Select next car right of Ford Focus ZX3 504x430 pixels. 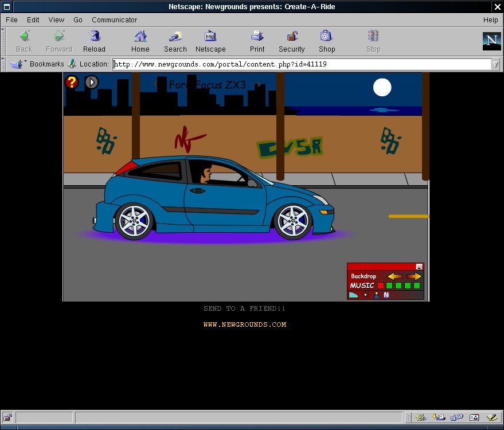tap(259, 84)
